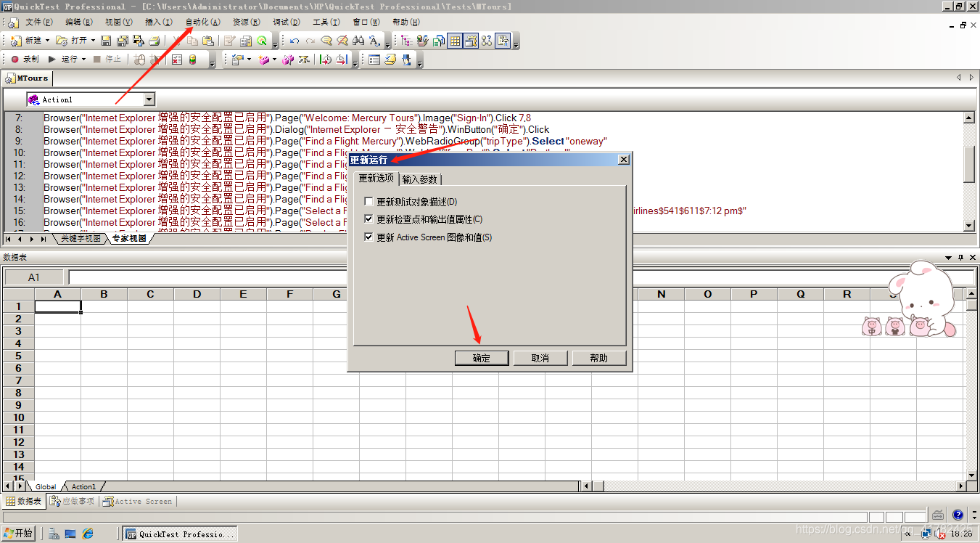
Task: Select the Global sheet tab
Action: pos(46,486)
